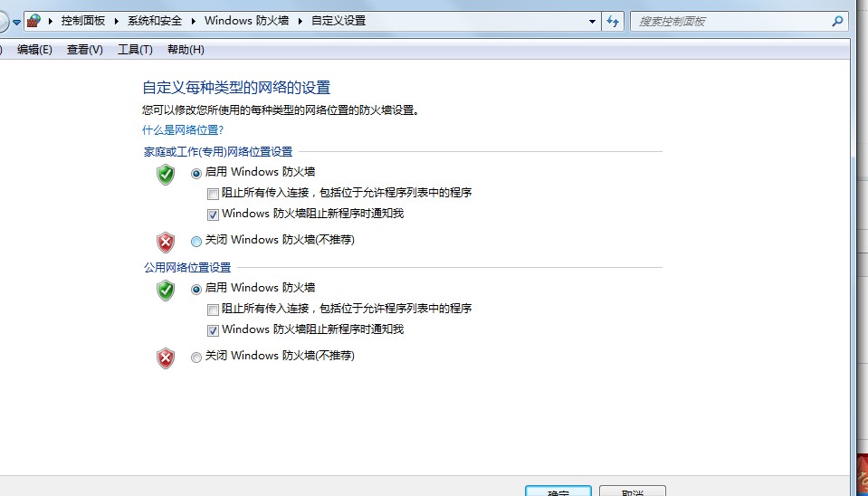868x496 pixels.
Task: Open 什么是网络位置? help link
Action: [183, 130]
